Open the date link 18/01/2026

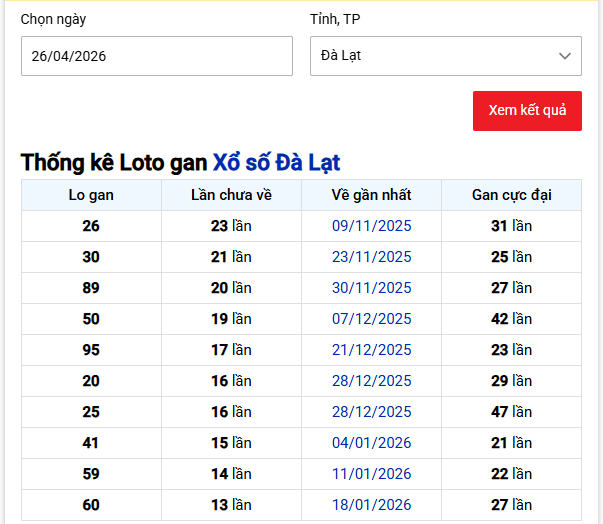pyautogui.click(x=371, y=505)
